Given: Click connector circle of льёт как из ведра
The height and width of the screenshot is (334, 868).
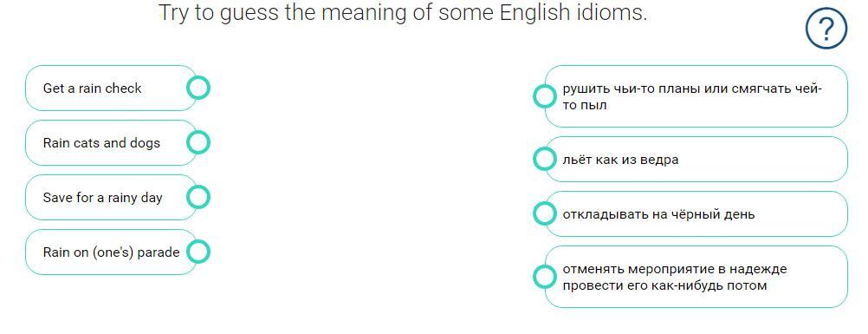Looking at the screenshot, I should pyautogui.click(x=545, y=160).
